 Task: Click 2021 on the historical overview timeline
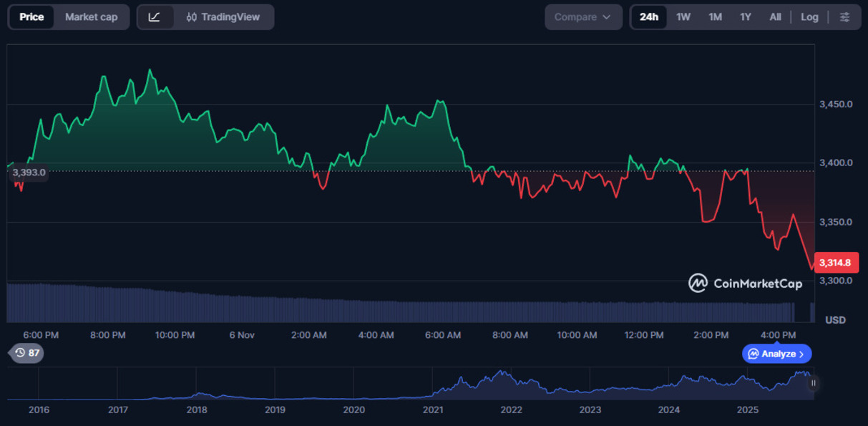tap(433, 410)
